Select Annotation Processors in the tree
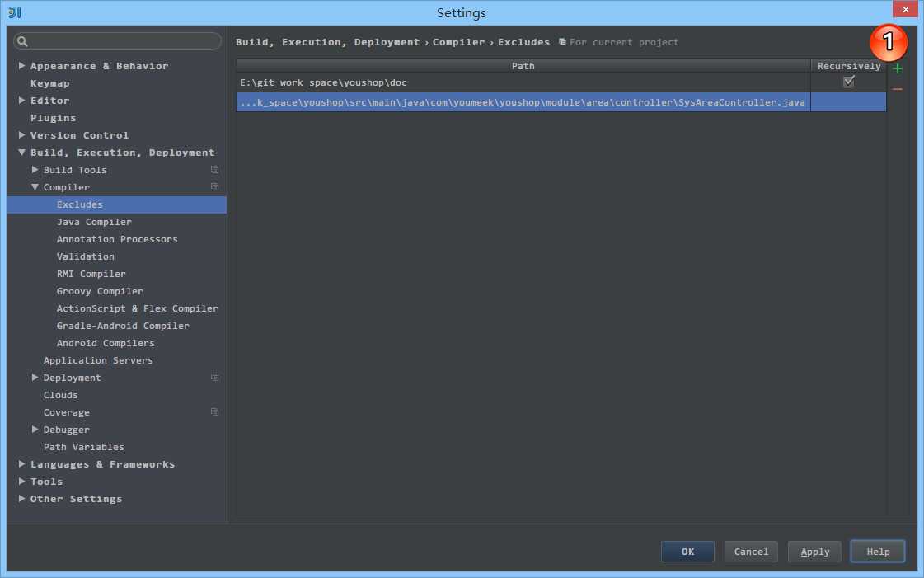Viewport: 924px width, 578px height. point(117,239)
